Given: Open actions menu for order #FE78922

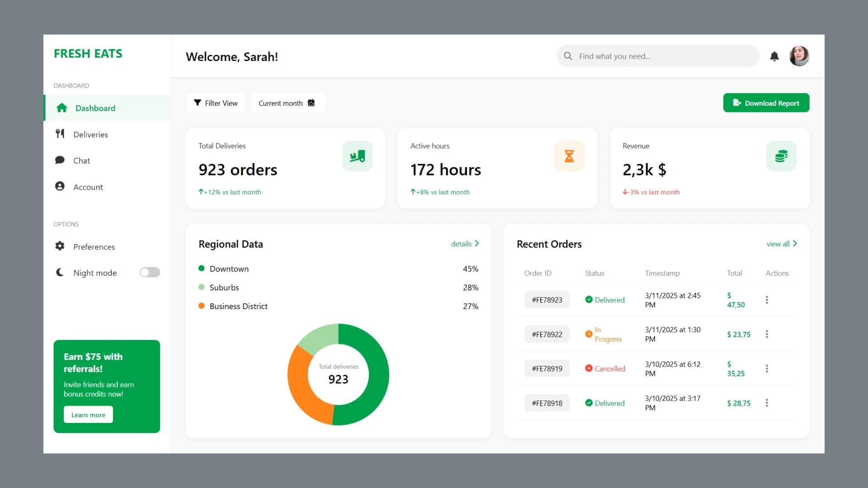Looking at the screenshot, I should (767, 334).
